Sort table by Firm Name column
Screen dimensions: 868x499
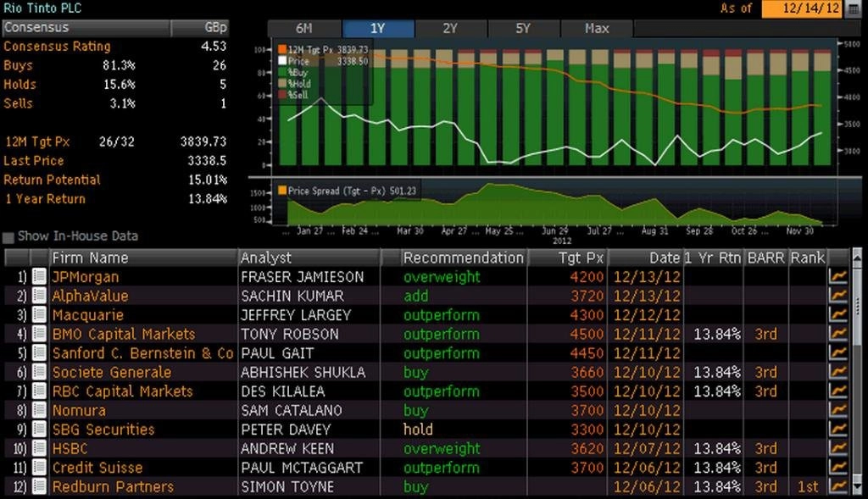[x=143, y=258]
